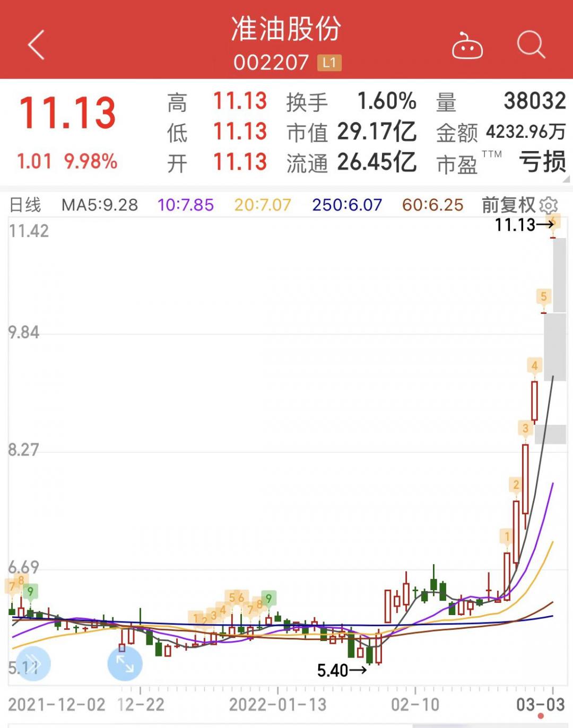
Task: Tap the orange marker 5 on candlestick
Action: pos(543,296)
